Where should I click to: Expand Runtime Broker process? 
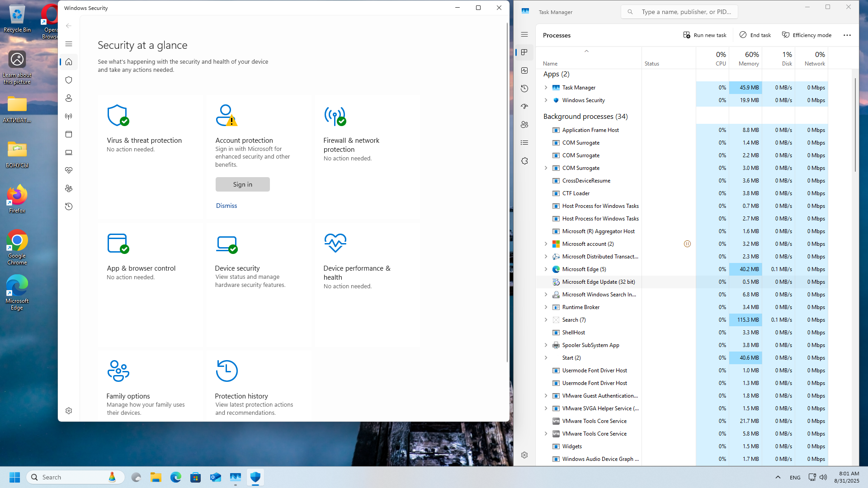[546, 307]
